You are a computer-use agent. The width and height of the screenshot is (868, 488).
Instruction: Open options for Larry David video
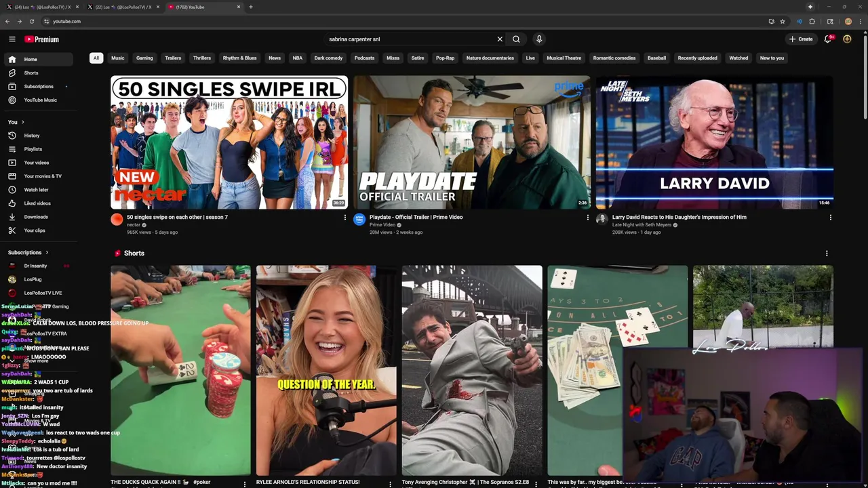(x=830, y=218)
